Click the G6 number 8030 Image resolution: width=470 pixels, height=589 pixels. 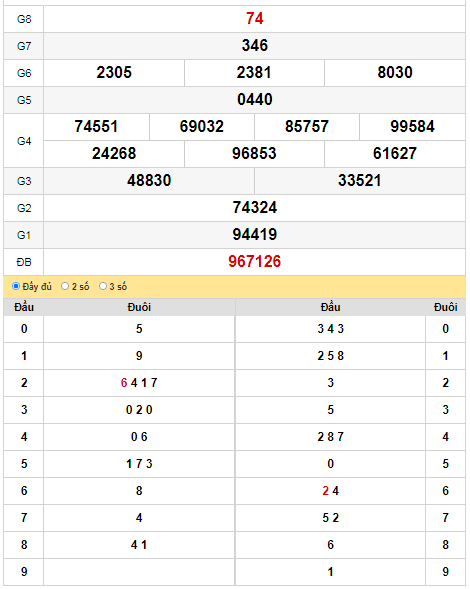395,72
